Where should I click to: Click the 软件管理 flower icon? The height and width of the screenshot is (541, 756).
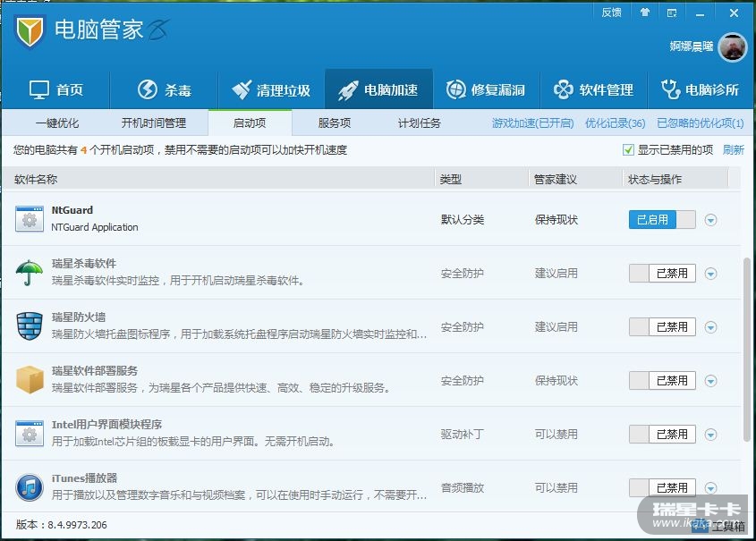pos(563,89)
